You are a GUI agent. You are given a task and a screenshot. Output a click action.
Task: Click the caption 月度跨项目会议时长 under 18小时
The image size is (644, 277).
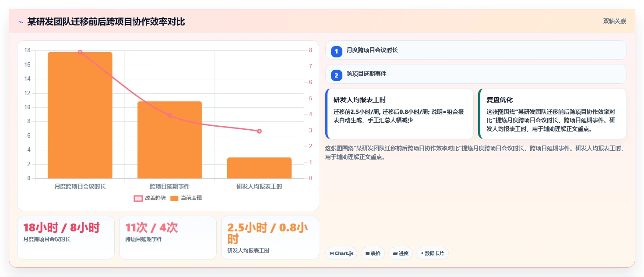[x=47, y=239]
